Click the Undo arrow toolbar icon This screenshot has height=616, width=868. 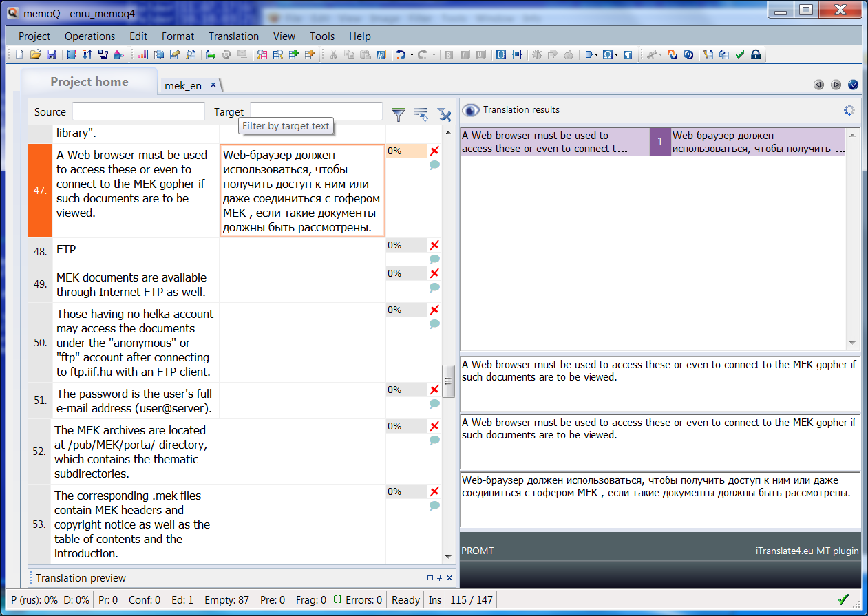[400, 54]
